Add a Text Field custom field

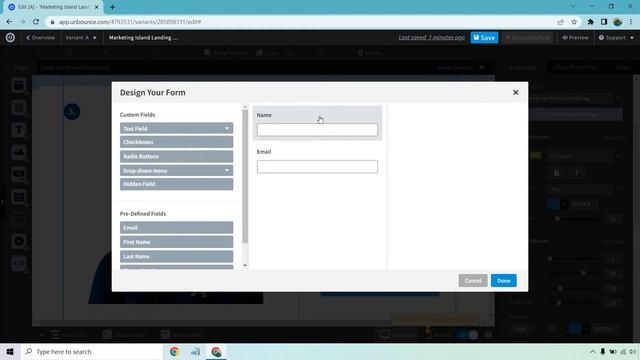point(176,129)
